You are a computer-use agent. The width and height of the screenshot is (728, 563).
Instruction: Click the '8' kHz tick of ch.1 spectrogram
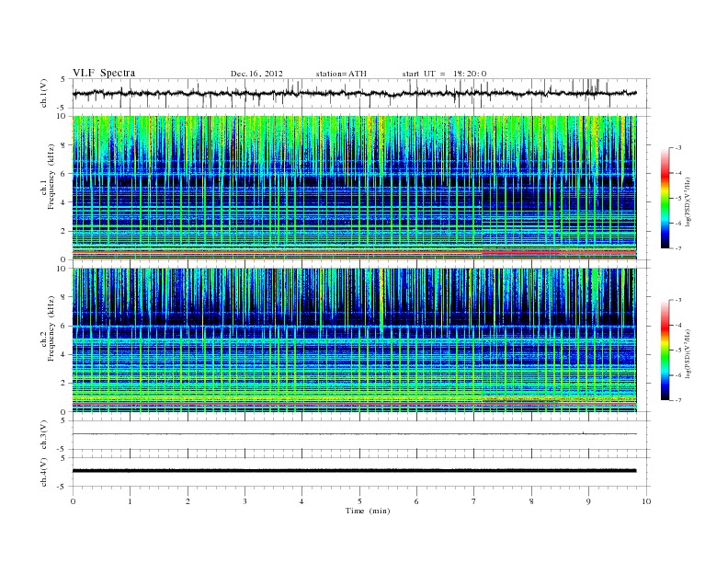click(64, 145)
